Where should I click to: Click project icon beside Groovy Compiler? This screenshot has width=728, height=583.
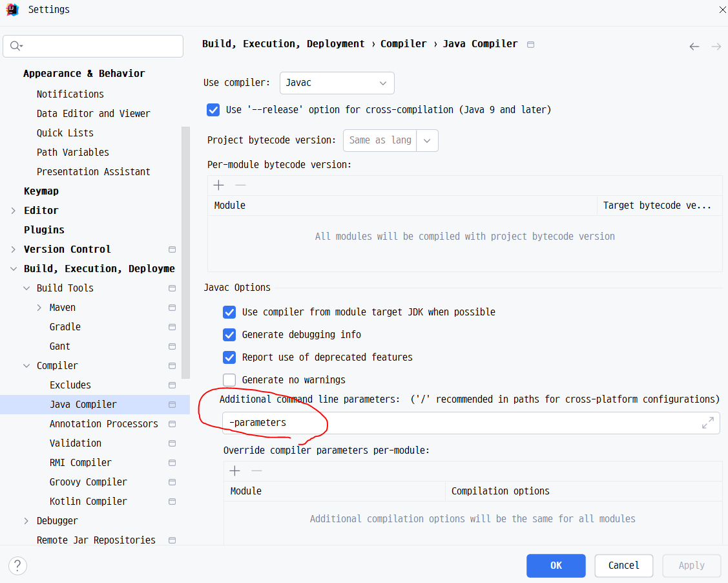click(172, 482)
